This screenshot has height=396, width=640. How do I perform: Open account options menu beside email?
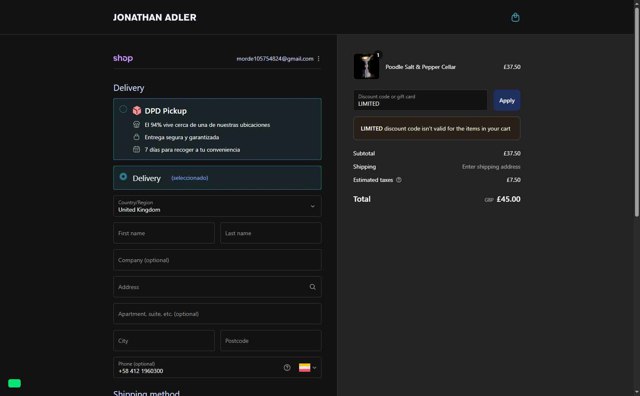(318, 59)
